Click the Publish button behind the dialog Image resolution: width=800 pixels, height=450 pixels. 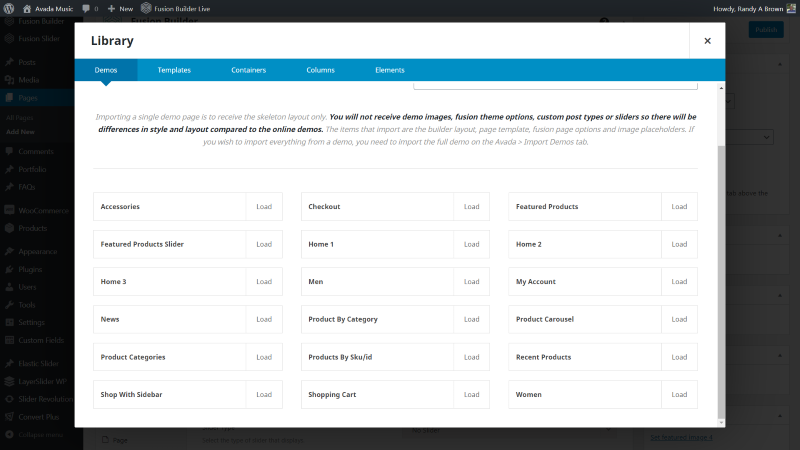click(766, 30)
